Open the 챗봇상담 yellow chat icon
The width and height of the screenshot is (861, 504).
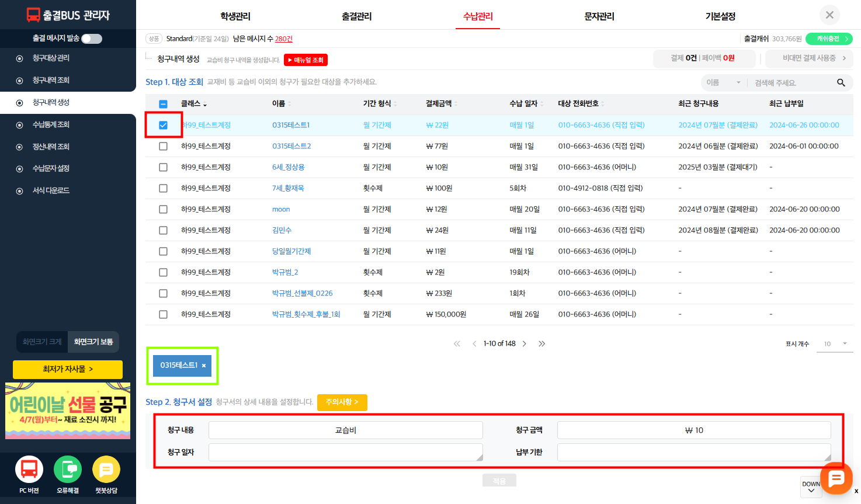pos(106,470)
